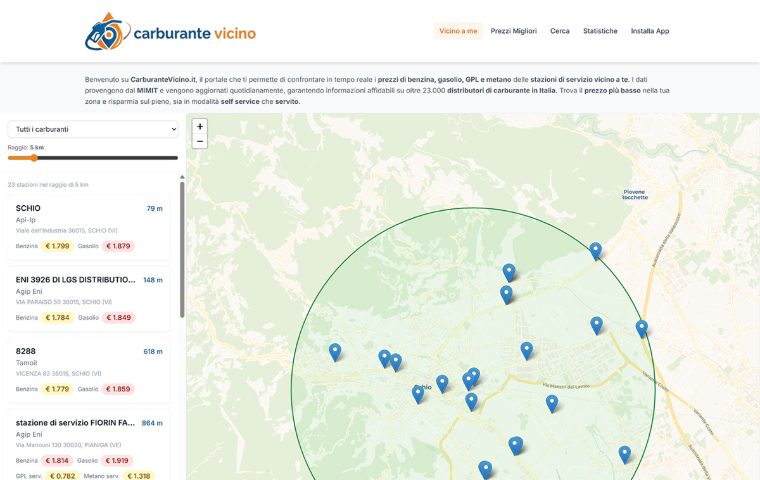Click the Via Marinoni 130 address line

tap(68, 445)
